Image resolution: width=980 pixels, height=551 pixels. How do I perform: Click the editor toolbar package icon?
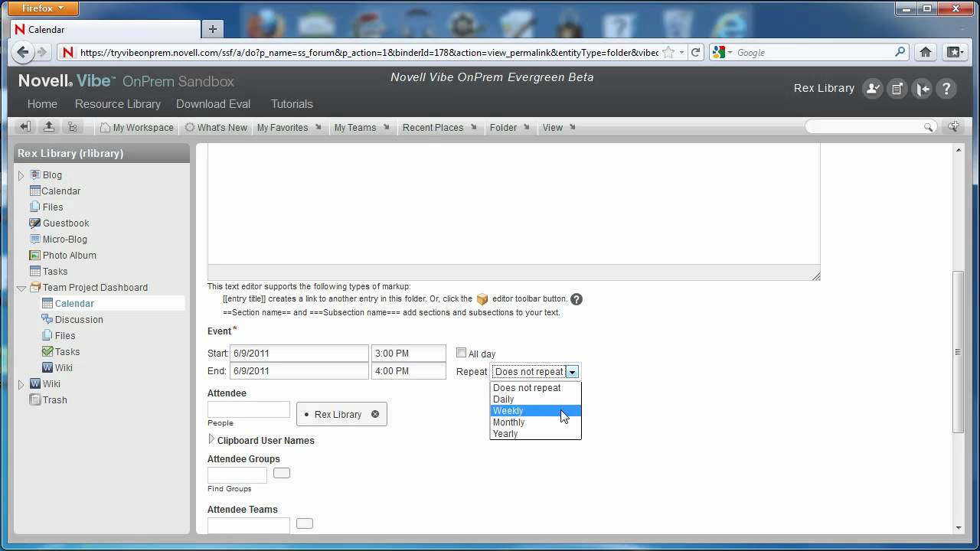[482, 298]
